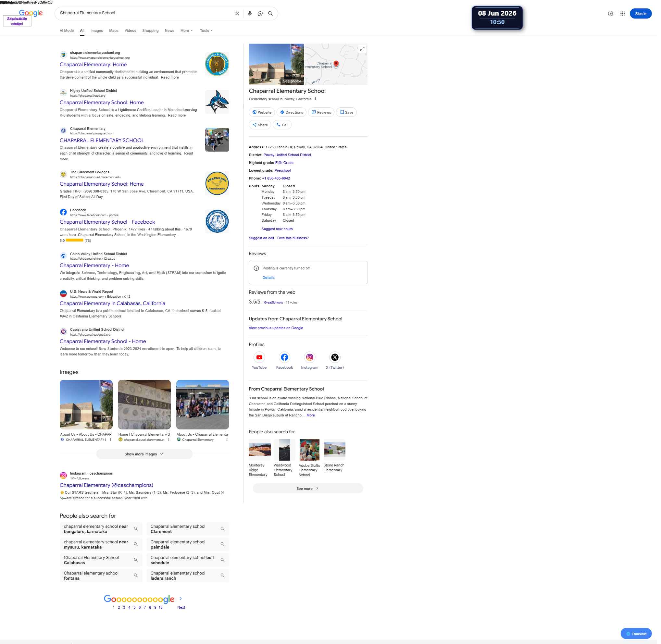Viewport: 661px width, 644px height.
Task: Switch to AI Mode tab
Action: [67, 31]
